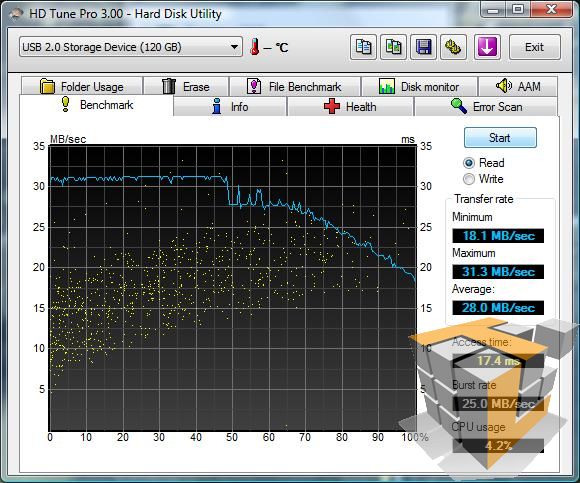Open the Error Scan tab

click(x=486, y=107)
